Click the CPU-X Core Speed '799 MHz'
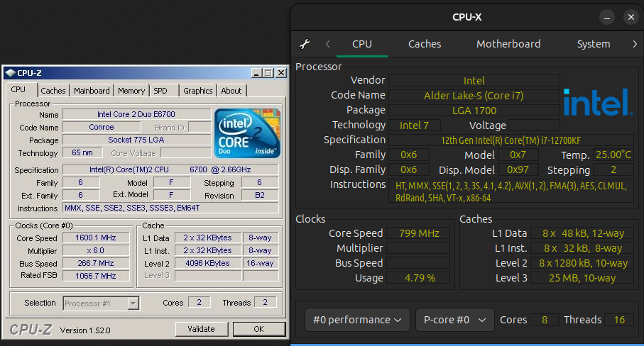The height and width of the screenshot is (346, 644). tap(419, 233)
